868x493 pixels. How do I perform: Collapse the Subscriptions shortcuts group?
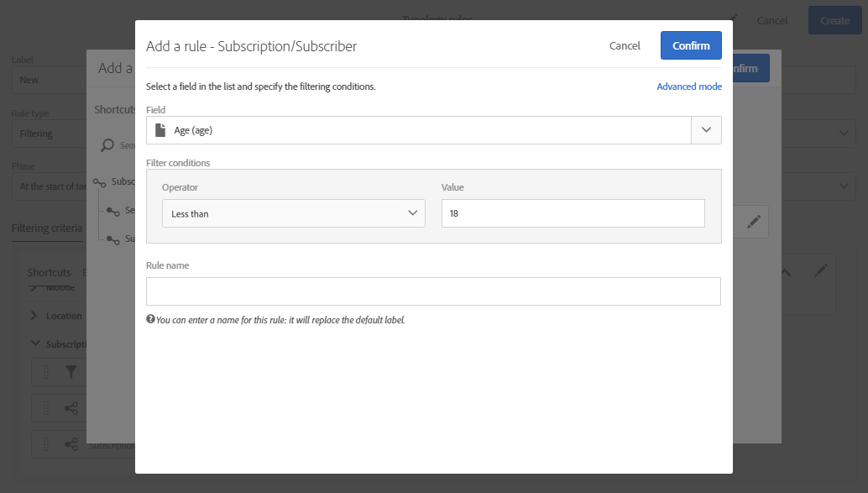[34, 344]
